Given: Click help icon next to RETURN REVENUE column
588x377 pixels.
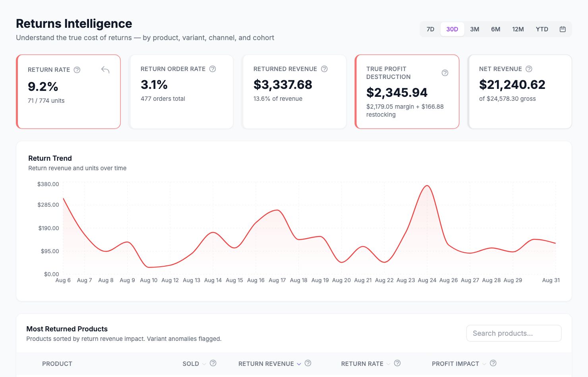Looking at the screenshot, I should (308, 363).
